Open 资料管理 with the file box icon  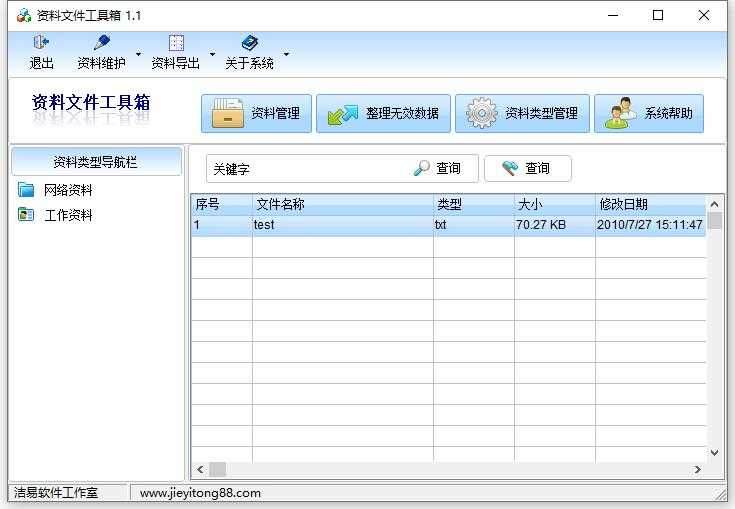click(x=257, y=113)
